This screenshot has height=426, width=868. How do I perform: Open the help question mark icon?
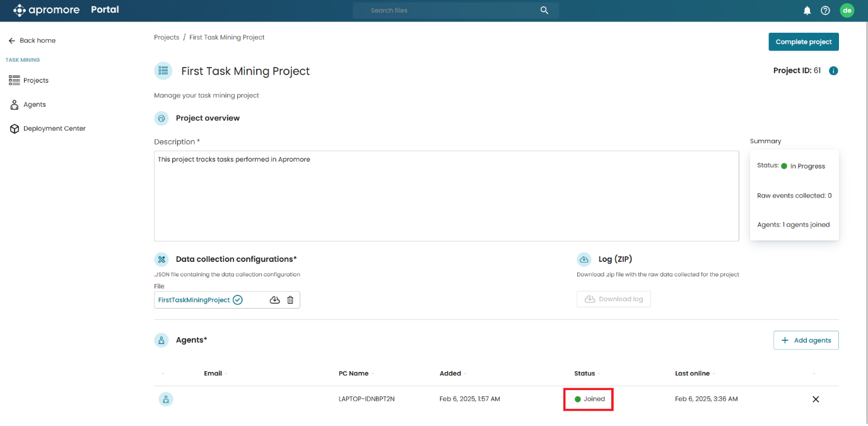[825, 11]
